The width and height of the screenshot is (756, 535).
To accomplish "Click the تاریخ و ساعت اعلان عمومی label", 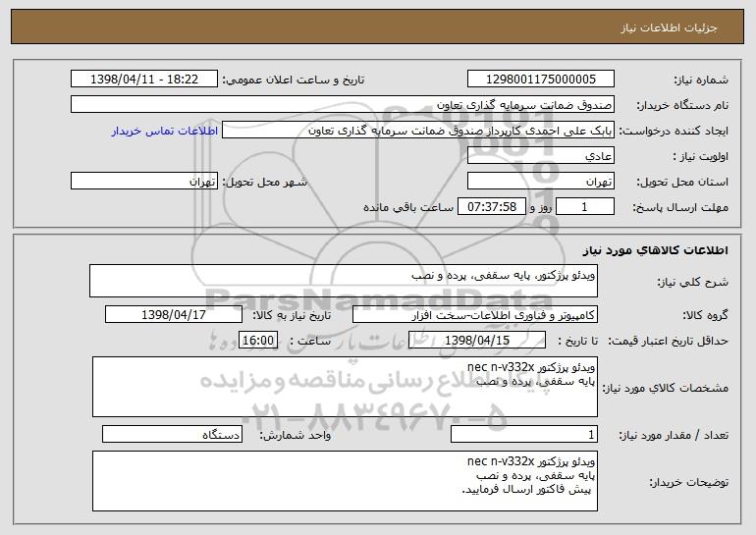I will (294, 80).
